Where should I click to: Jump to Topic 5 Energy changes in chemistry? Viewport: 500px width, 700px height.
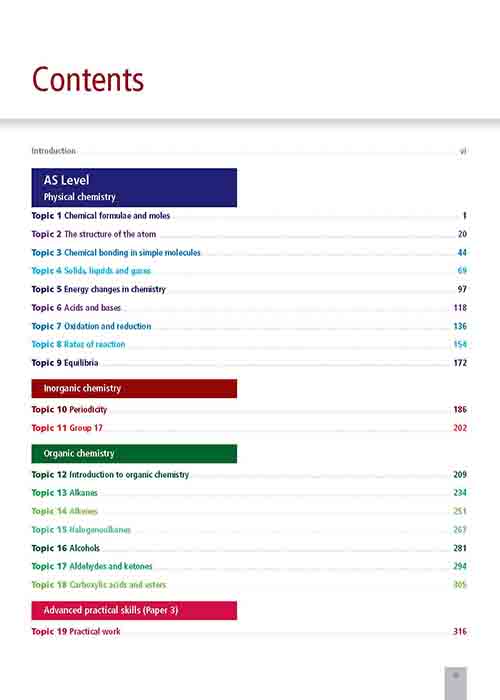[249, 289]
